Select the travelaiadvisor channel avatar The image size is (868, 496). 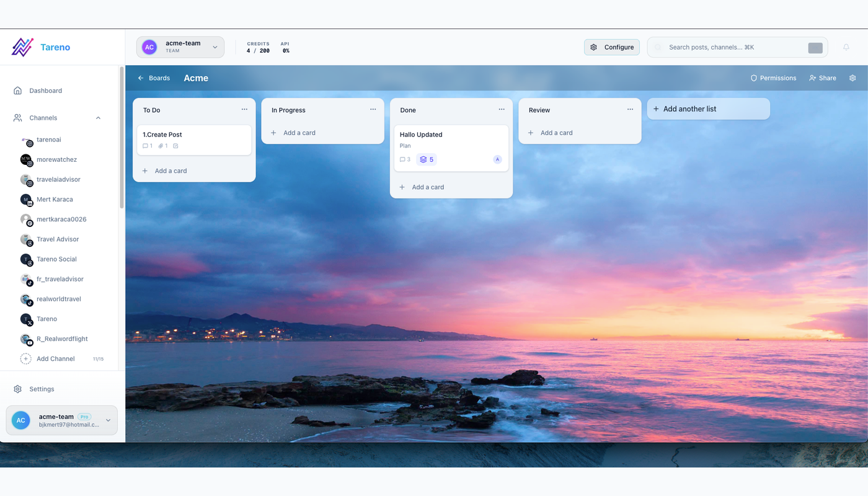(x=26, y=180)
